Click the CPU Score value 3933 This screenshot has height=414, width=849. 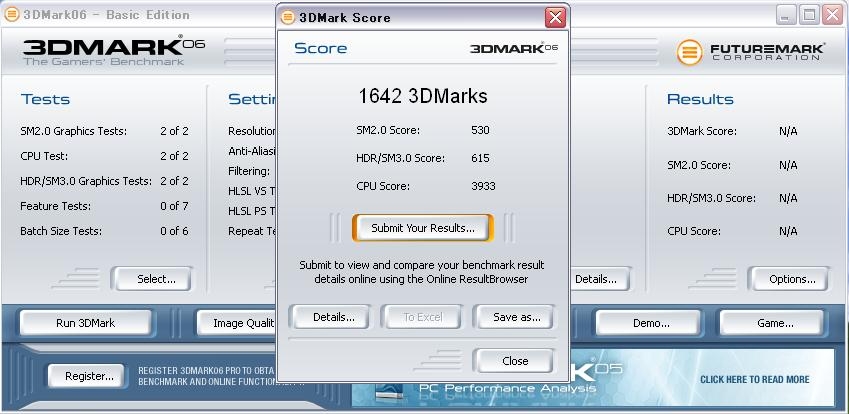(484, 186)
